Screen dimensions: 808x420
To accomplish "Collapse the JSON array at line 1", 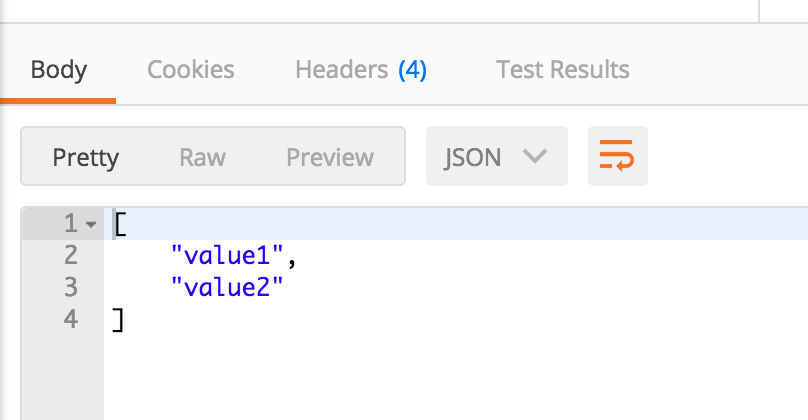I will coord(91,225).
